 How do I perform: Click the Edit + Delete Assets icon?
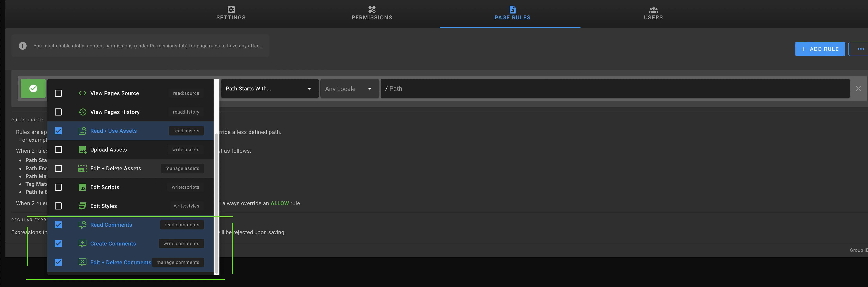coord(82,168)
